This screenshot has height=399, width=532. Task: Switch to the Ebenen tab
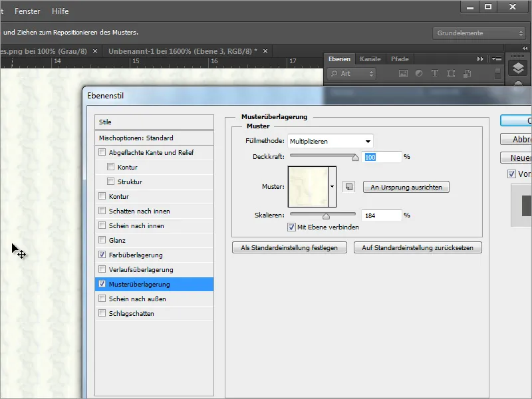coord(339,59)
